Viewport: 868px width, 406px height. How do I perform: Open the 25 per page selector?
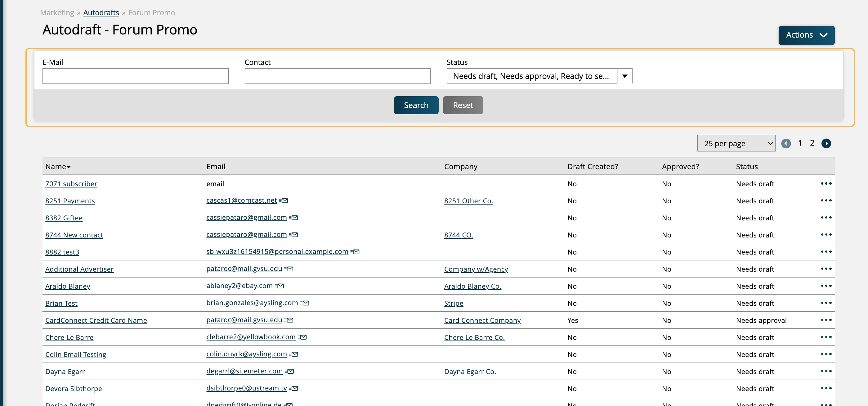click(736, 143)
